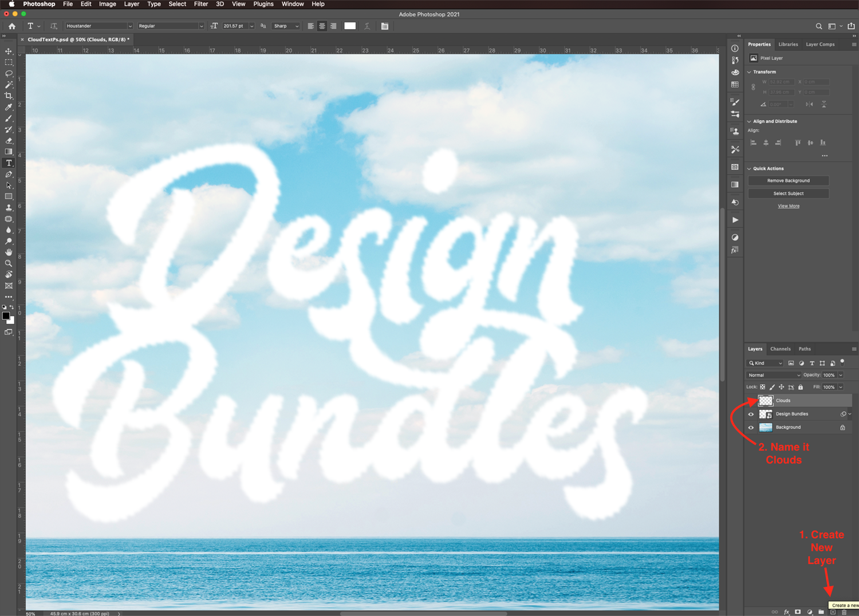Toggle lock transparent pixels

[763, 387]
